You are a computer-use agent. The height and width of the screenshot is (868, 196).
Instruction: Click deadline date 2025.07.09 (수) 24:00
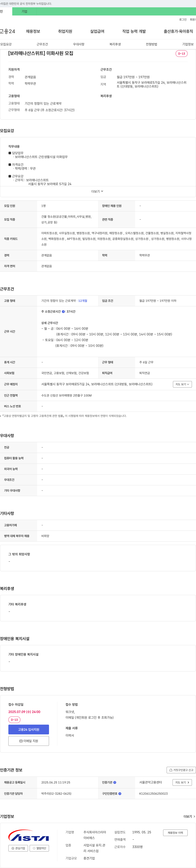tap(24, 712)
